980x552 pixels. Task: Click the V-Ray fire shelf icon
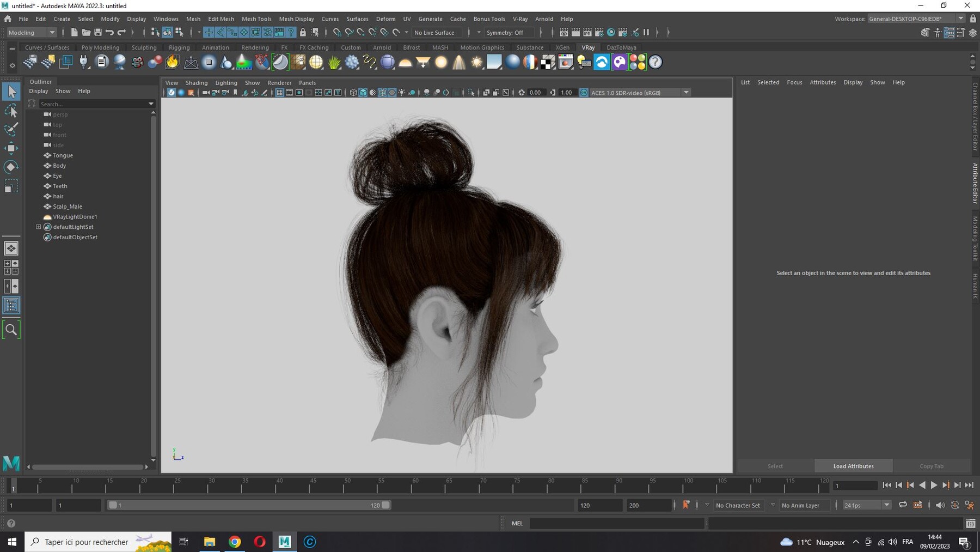(173, 62)
